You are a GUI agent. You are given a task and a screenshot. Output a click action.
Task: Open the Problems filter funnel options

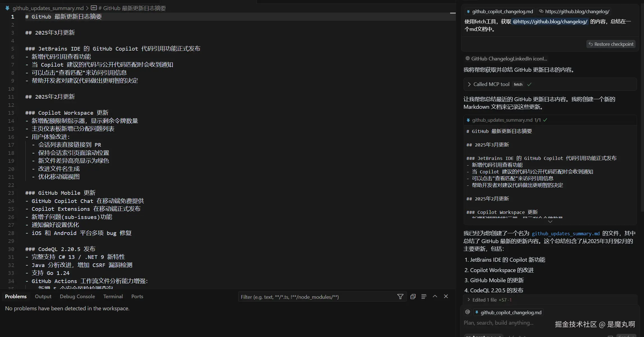pos(400,297)
